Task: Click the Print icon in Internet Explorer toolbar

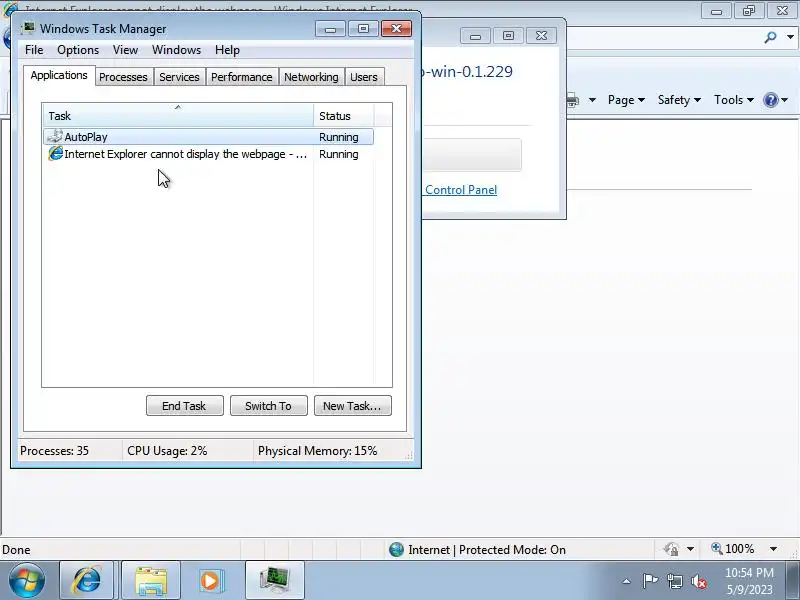Action: pyautogui.click(x=572, y=100)
